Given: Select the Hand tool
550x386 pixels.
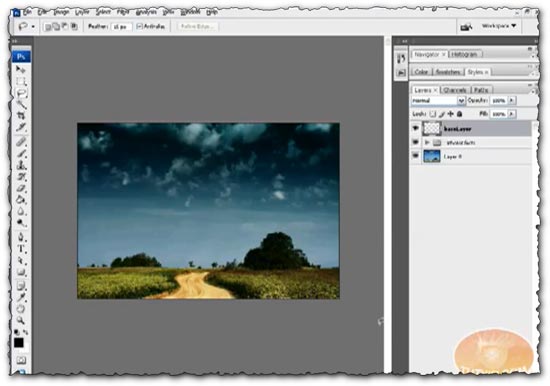Looking at the screenshot, I should (21, 309).
